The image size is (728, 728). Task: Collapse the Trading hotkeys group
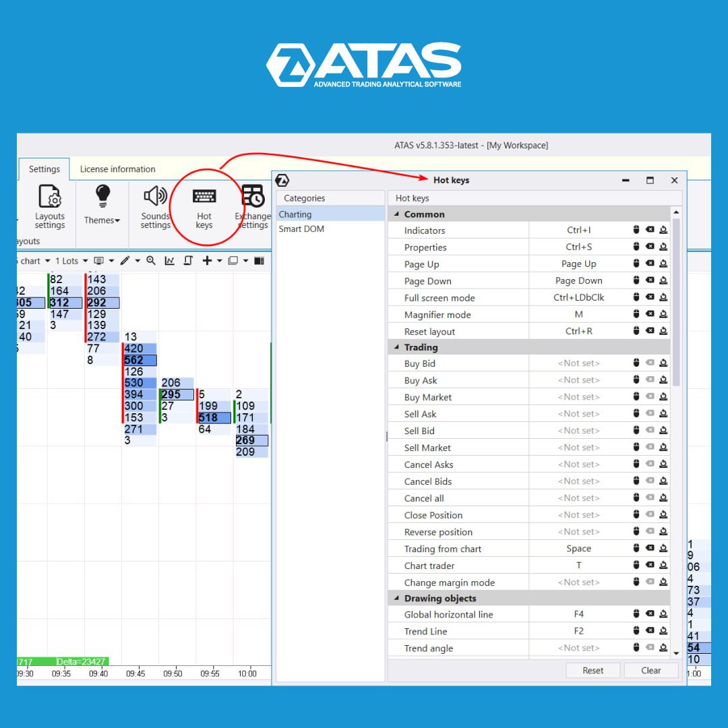[396, 347]
